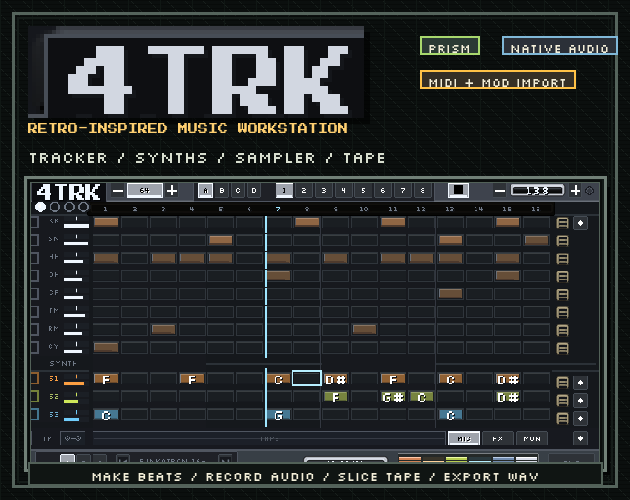Toggle the mute box for the first drum row
Image resolution: width=630 pixels, height=500 pixels.
click(35, 222)
